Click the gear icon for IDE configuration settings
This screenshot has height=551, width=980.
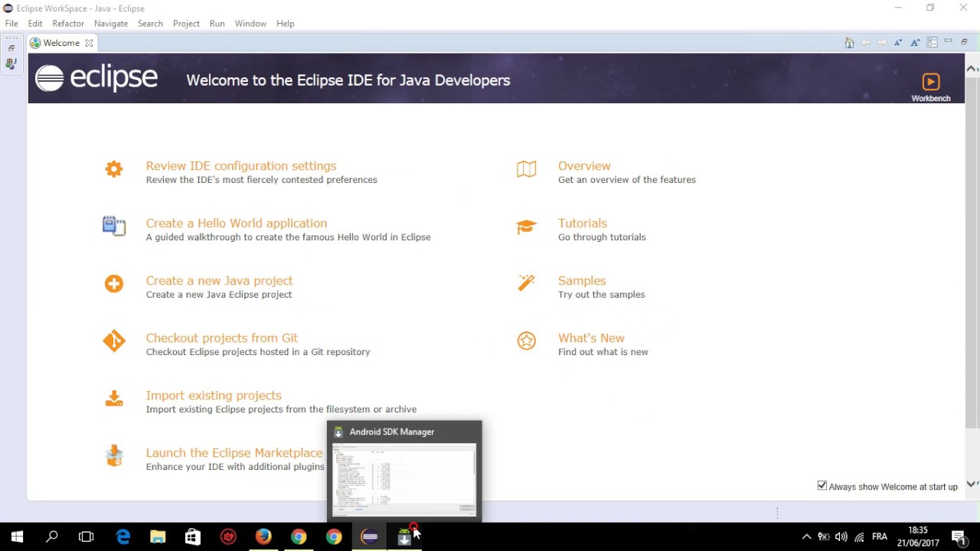114,169
